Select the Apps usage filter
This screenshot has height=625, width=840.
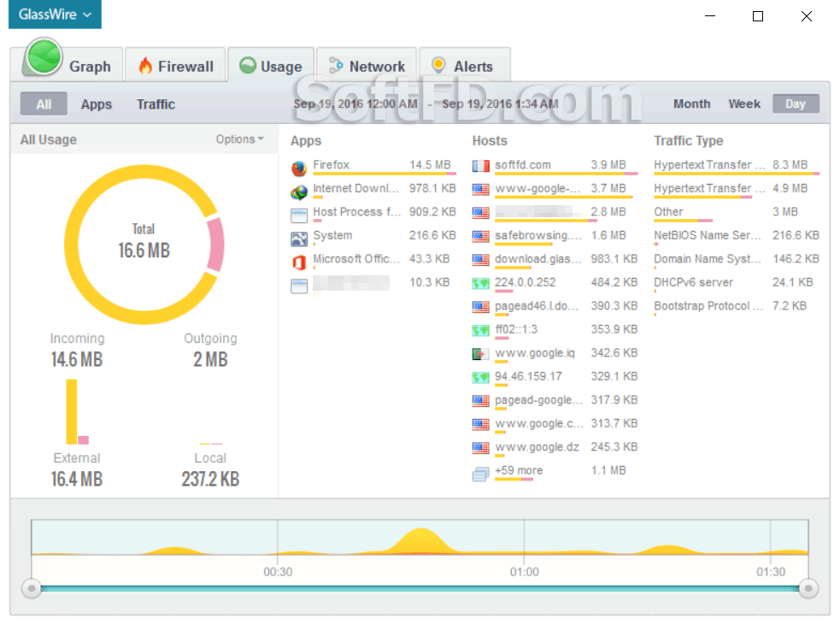pyautogui.click(x=97, y=104)
